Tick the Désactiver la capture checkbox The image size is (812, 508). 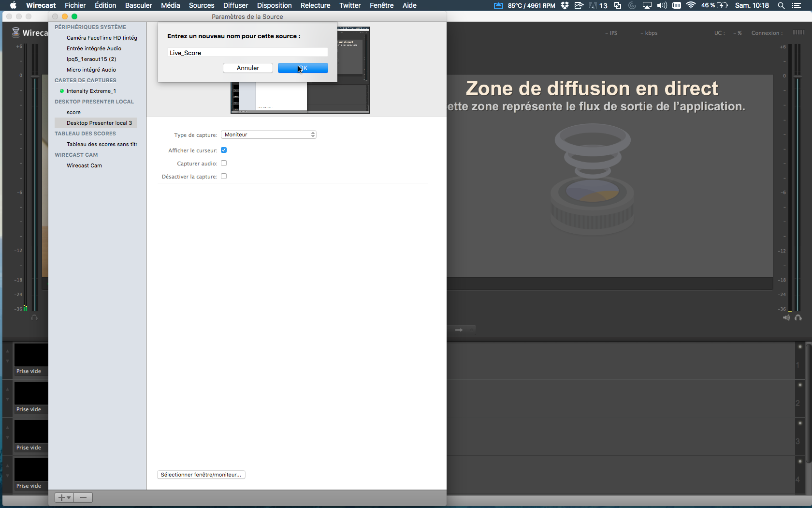(224, 176)
